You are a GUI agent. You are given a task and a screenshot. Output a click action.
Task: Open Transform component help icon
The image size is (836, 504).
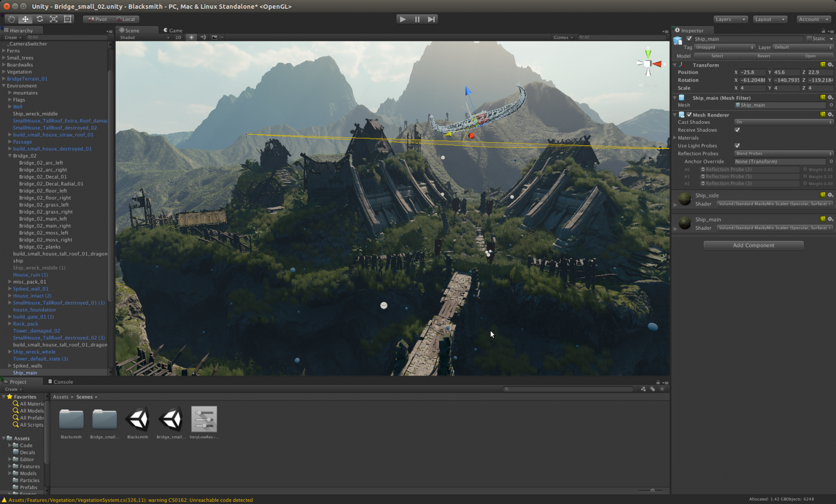pyautogui.click(x=822, y=65)
